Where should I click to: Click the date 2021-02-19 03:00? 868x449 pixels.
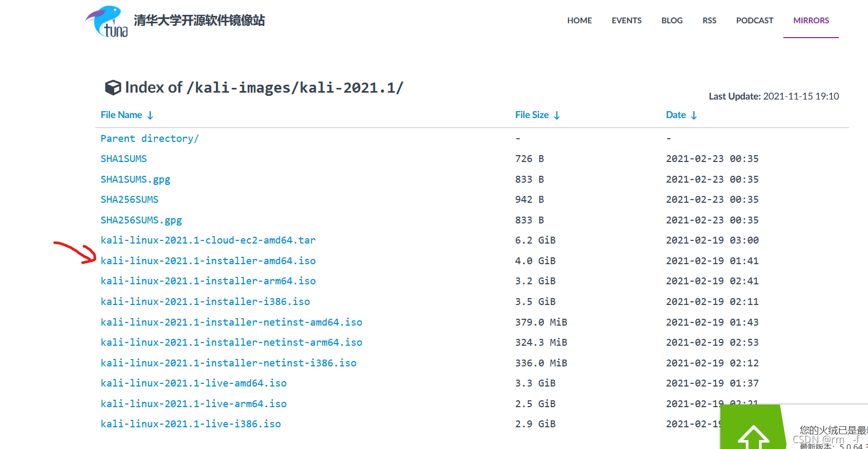[712, 240]
